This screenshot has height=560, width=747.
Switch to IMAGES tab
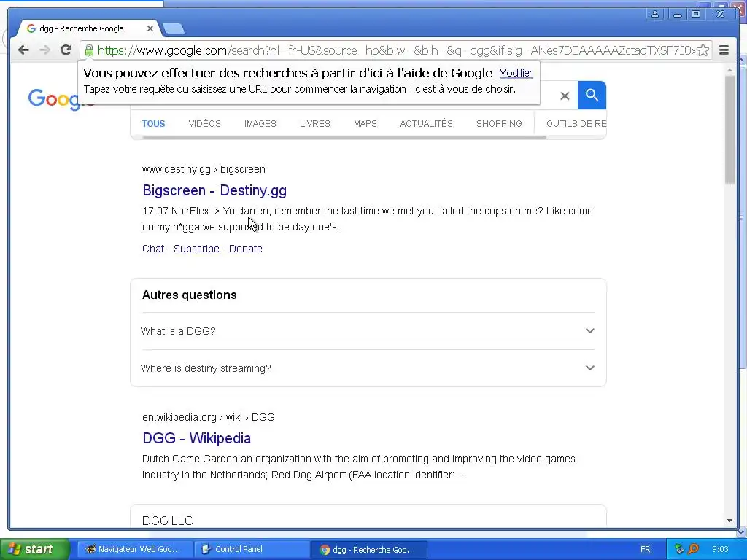tap(260, 124)
